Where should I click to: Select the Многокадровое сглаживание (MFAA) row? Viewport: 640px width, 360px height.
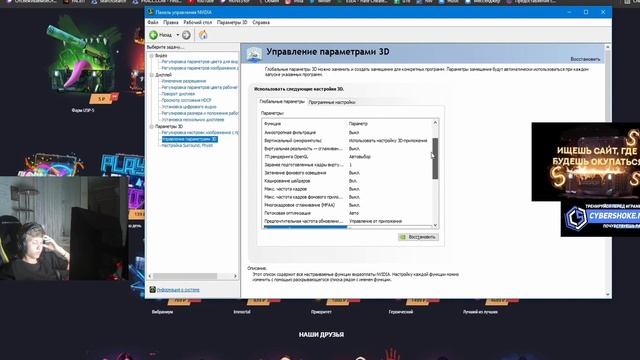(x=347, y=205)
